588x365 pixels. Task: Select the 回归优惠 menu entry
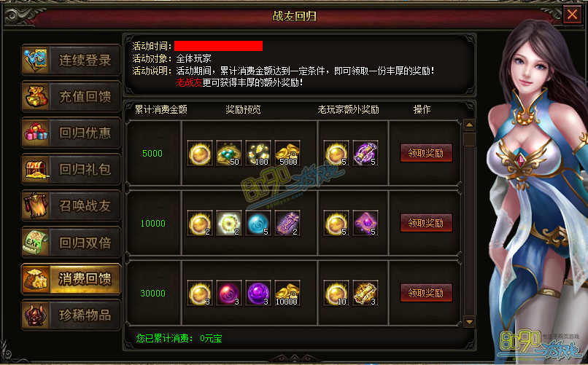[x=71, y=133]
